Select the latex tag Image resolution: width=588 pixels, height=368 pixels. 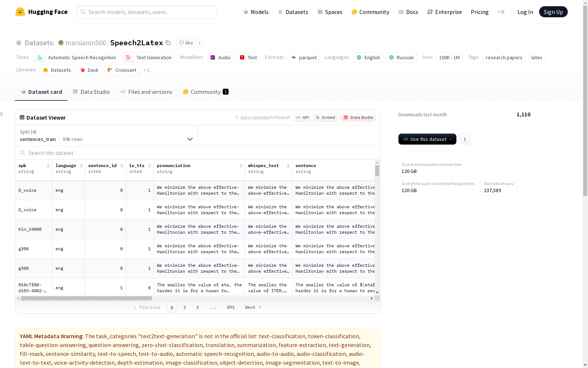[x=537, y=57]
